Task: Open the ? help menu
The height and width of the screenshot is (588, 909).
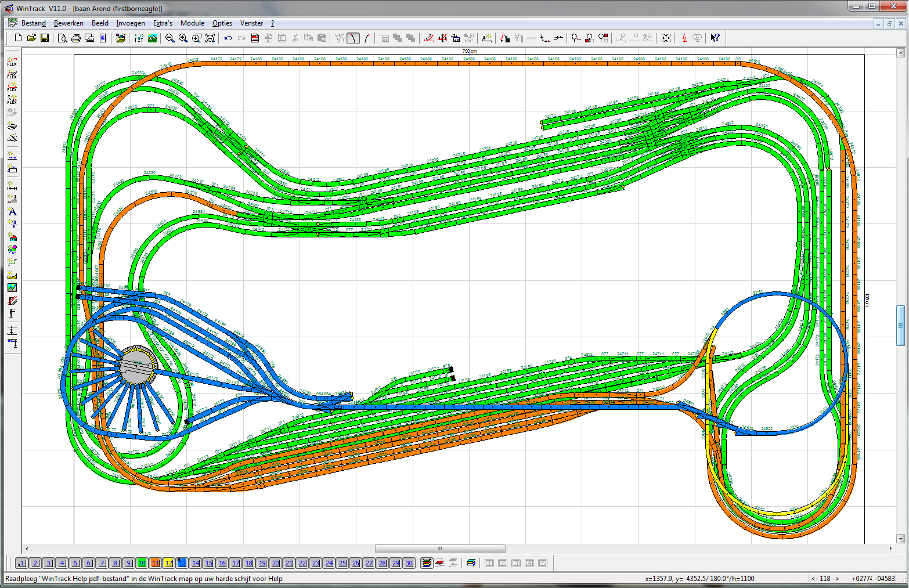Action: tap(273, 23)
